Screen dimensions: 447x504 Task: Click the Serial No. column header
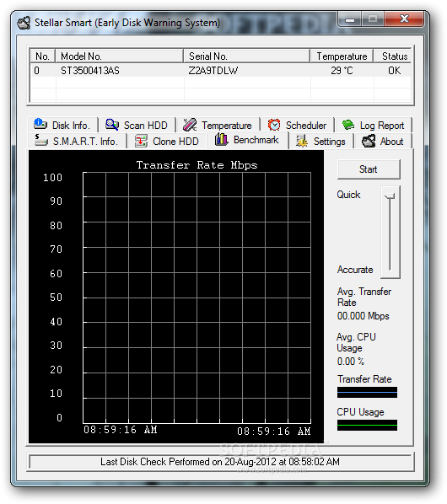[247, 56]
